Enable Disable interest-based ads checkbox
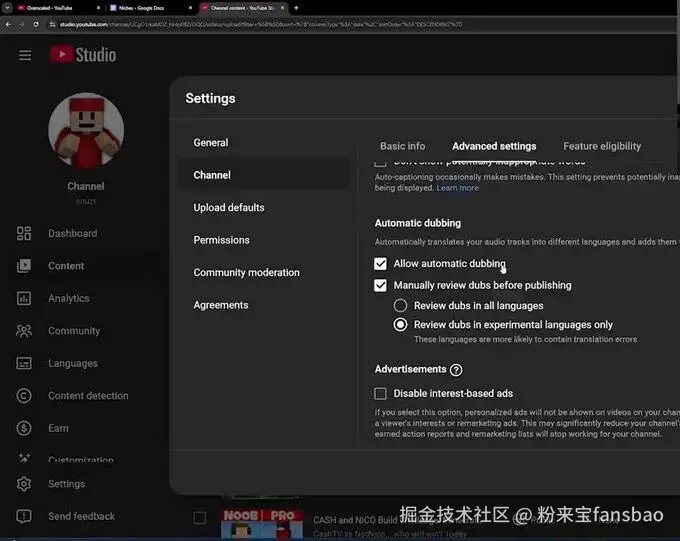This screenshot has width=680, height=541. click(380, 393)
